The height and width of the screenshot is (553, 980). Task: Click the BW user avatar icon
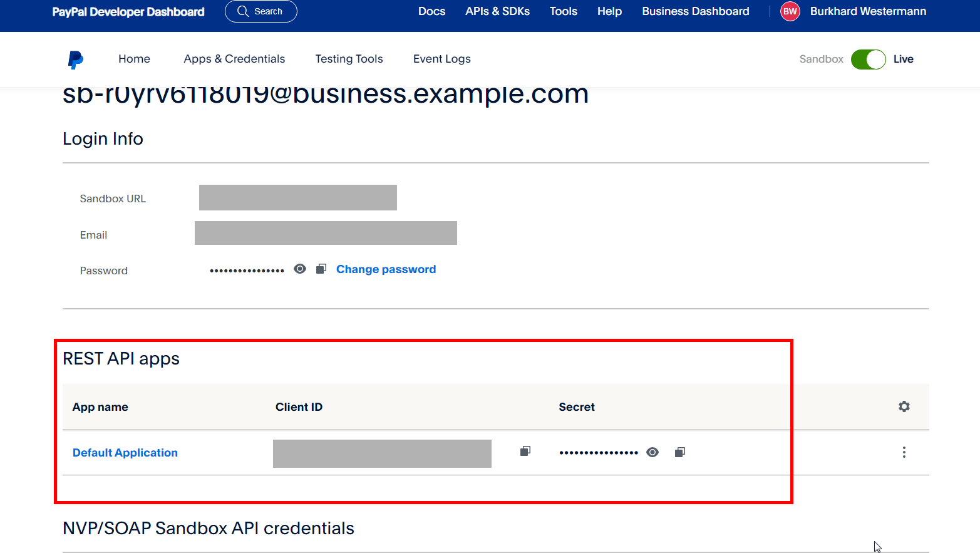tap(790, 11)
